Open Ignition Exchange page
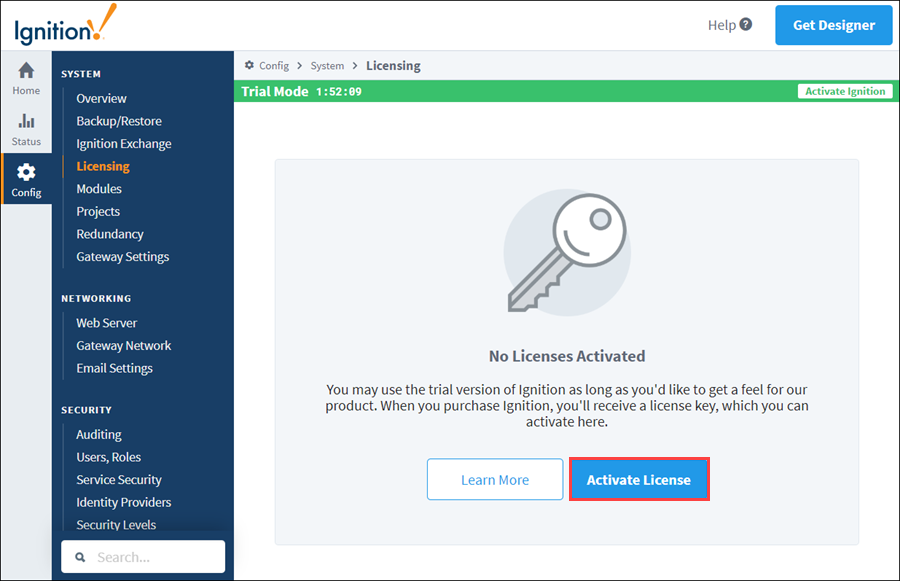900x581 pixels. click(124, 144)
